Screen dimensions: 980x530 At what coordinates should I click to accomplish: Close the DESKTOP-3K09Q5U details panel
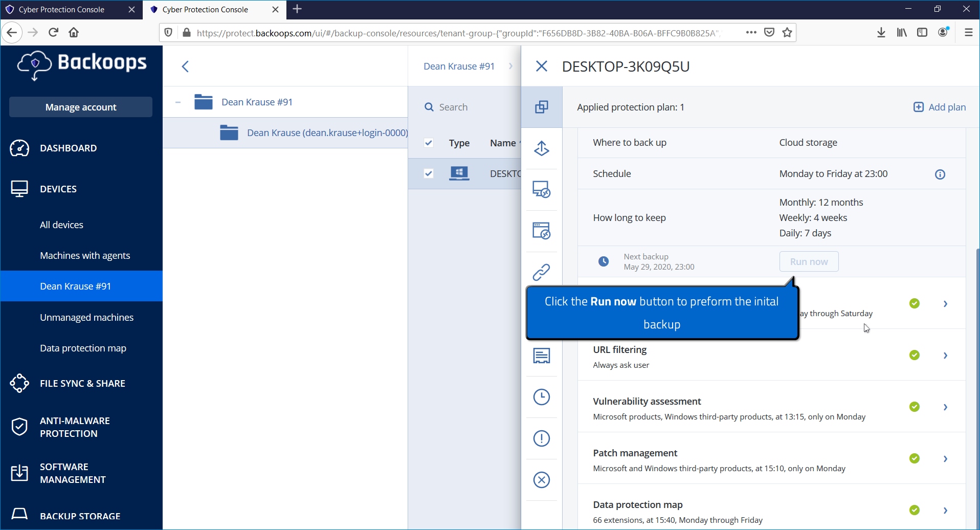(x=542, y=66)
